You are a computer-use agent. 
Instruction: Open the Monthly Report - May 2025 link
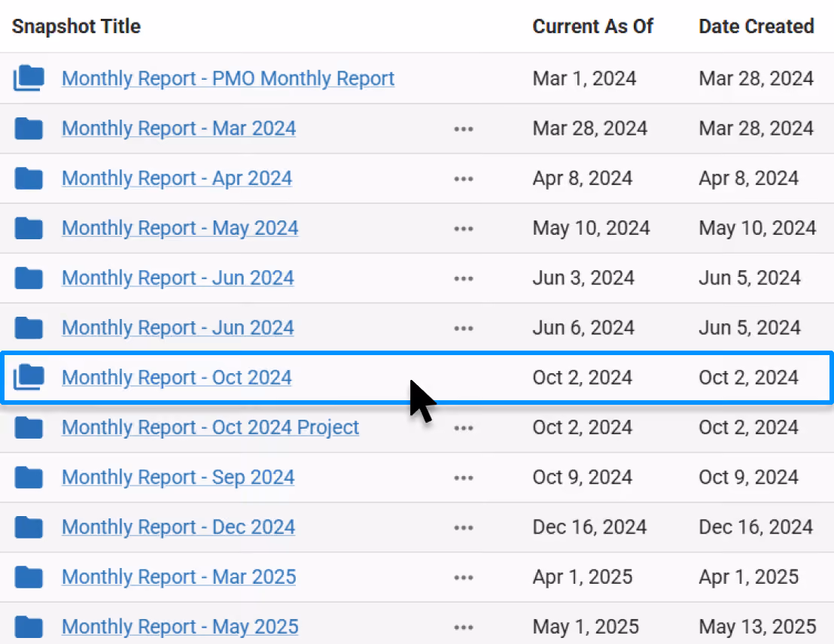180,627
